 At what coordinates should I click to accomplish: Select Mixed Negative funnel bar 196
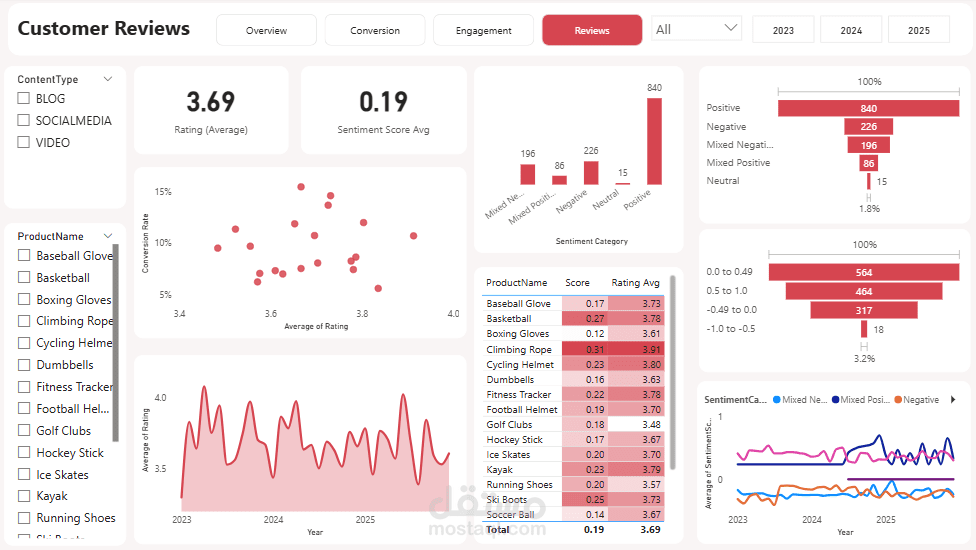coord(868,145)
